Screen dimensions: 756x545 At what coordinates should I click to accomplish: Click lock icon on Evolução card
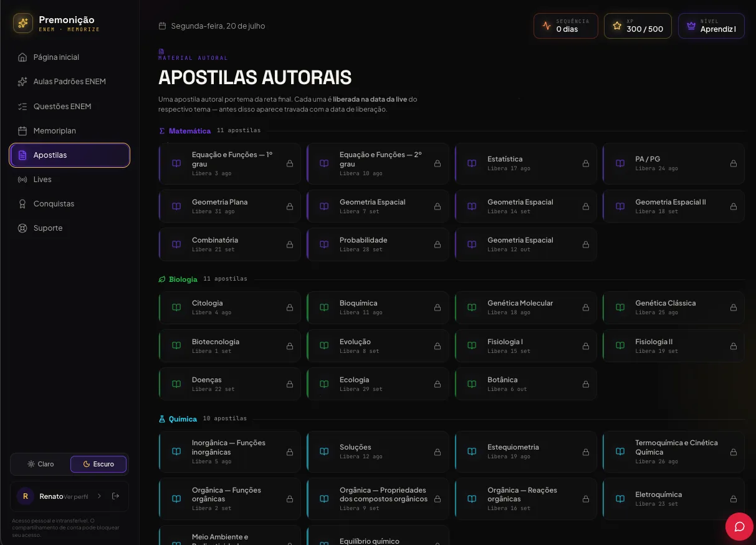pyautogui.click(x=438, y=346)
